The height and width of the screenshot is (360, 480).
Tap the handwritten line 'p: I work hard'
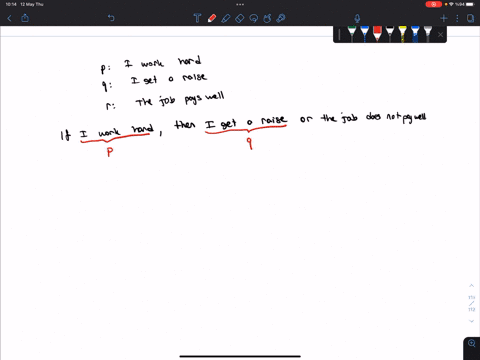(x=151, y=65)
